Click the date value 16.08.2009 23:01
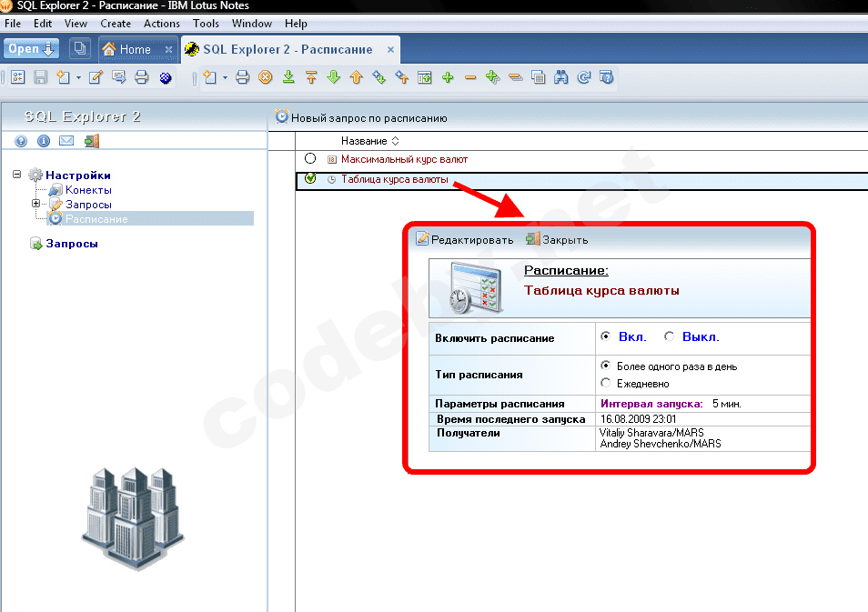This screenshot has width=868, height=612. pos(639,419)
